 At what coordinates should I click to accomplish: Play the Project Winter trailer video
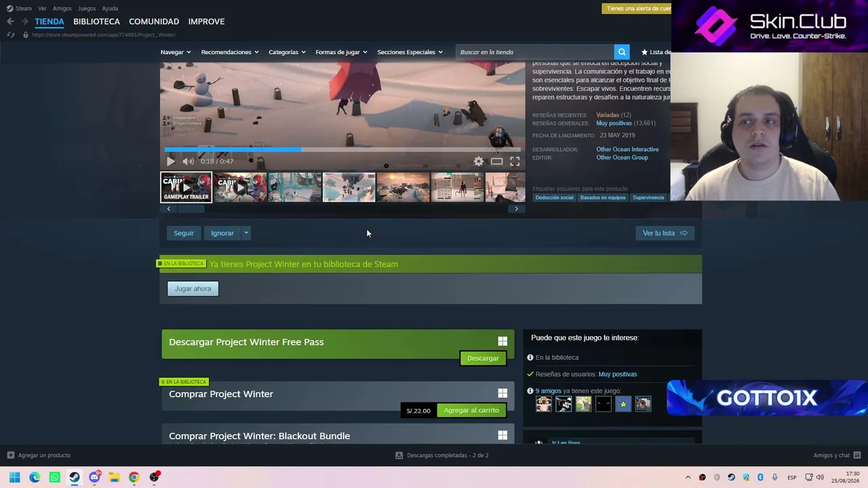tap(170, 161)
